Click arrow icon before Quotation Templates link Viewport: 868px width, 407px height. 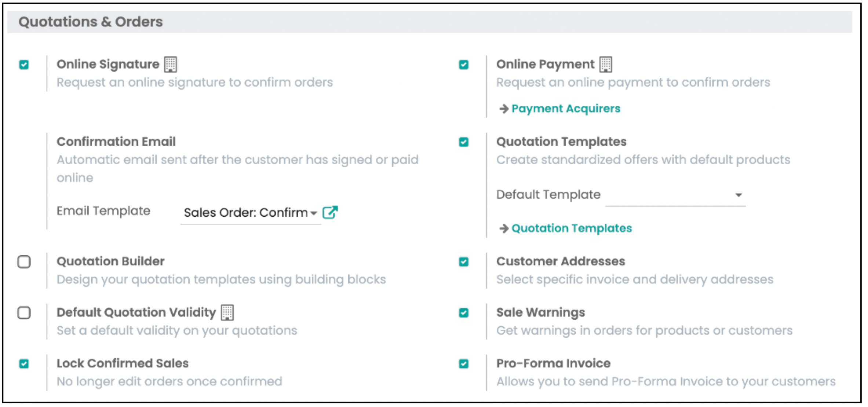(504, 228)
